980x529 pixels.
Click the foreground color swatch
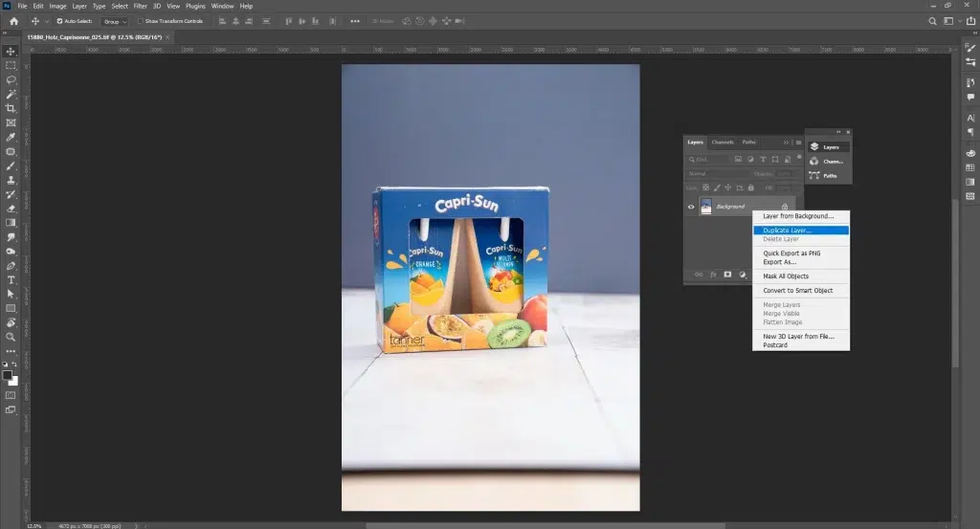click(x=8, y=375)
